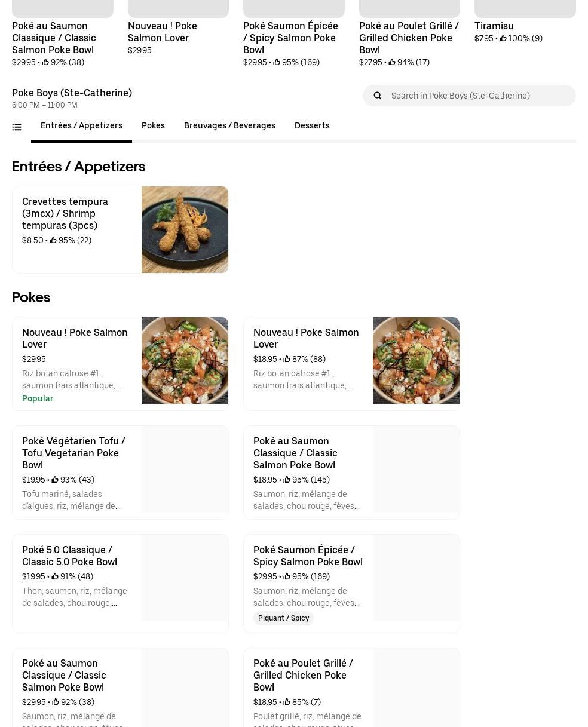Switch to the Pokes tab
Viewport: 588px width, 727px height.
click(153, 125)
